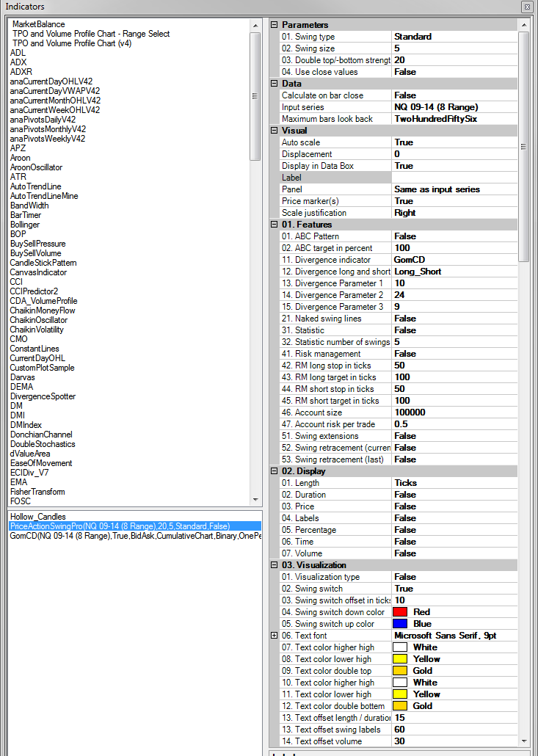
Task: Toggle the Auto scale True value
Action: (x=454, y=142)
